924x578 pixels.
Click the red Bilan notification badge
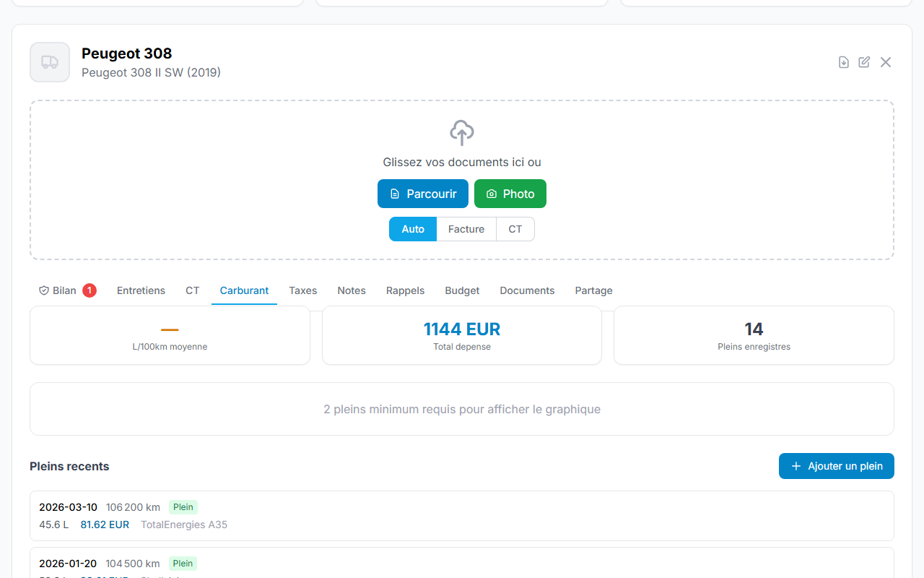(90, 290)
